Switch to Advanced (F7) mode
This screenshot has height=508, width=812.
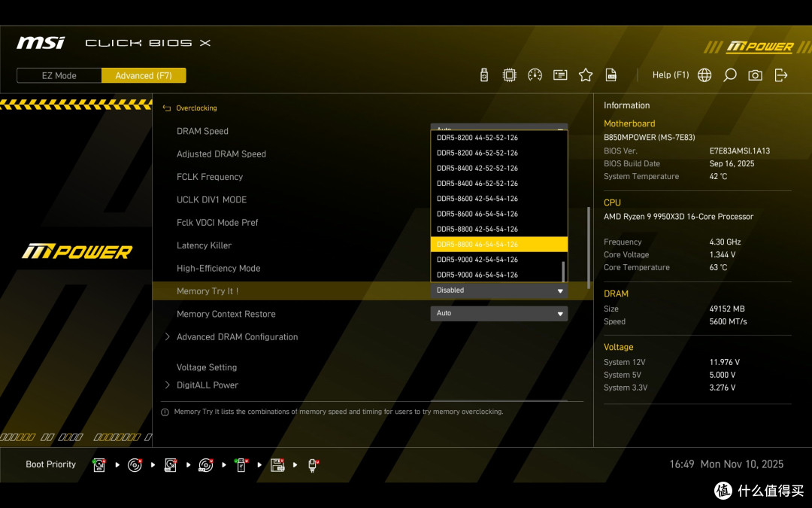pyautogui.click(x=144, y=76)
